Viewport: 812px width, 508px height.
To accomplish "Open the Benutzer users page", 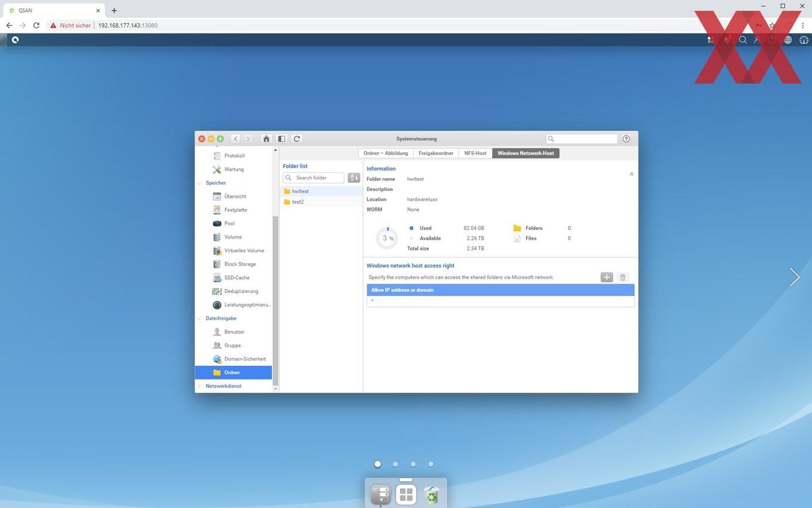I will pos(233,332).
